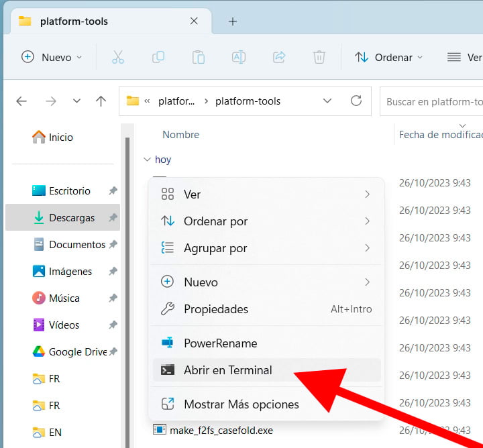Click the Share icon in toolbar
Image resolution: width=483 pixels, height=448 pixels.
coord(279,57)
